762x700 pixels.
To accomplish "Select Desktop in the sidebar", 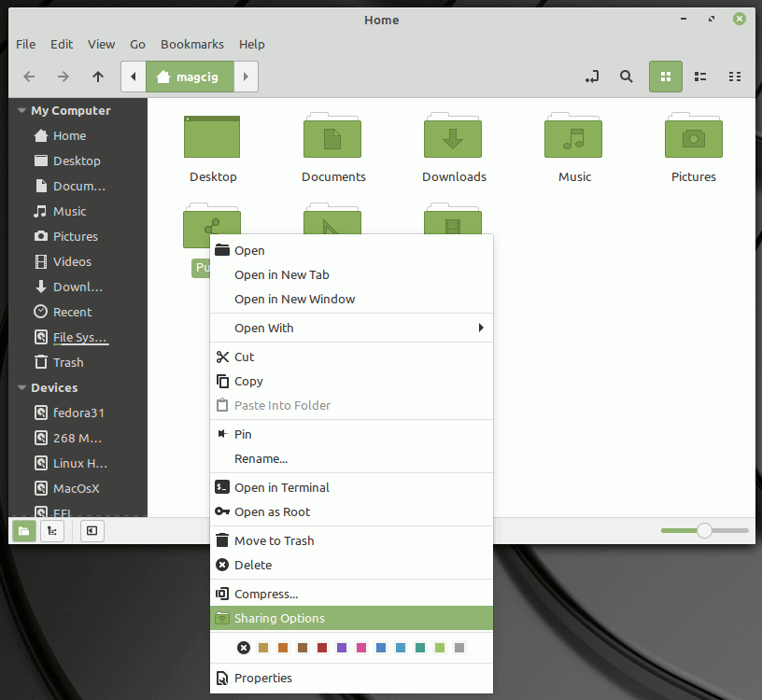I will pyautogui.click(x=78, y=161).
